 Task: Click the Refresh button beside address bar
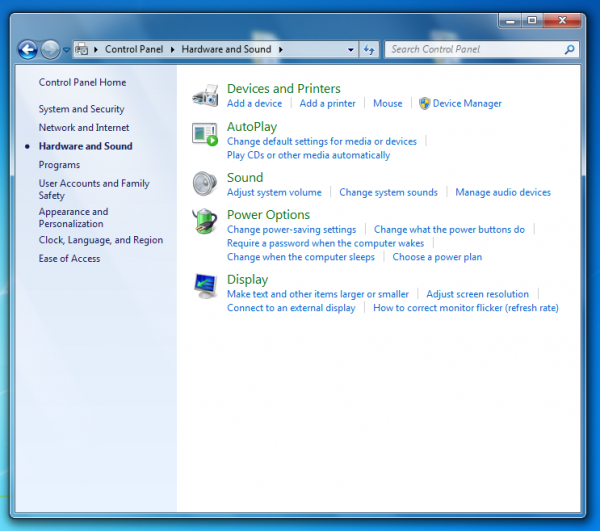point(369,49)
